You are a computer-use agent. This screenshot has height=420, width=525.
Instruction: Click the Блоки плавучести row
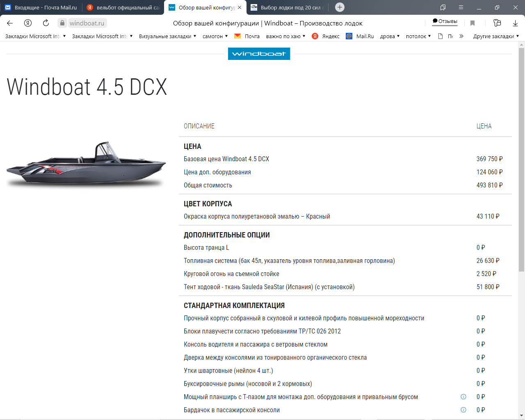[345, 331]
